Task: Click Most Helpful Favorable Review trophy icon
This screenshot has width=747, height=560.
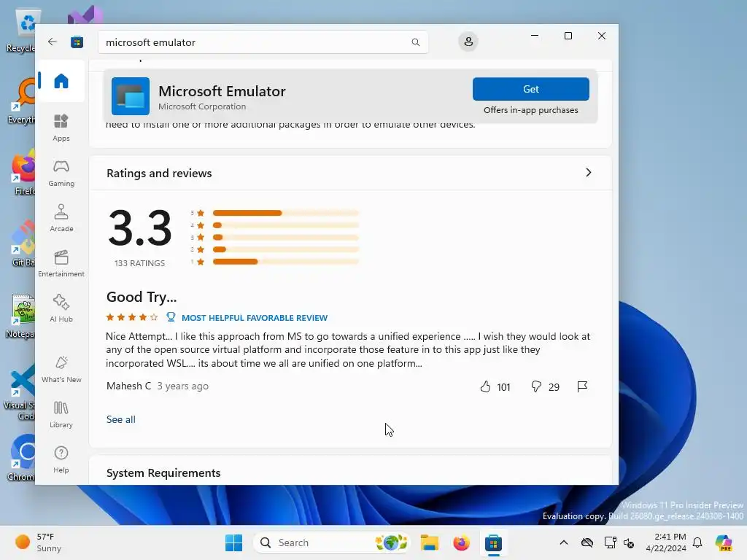Action: pos(171,317)
